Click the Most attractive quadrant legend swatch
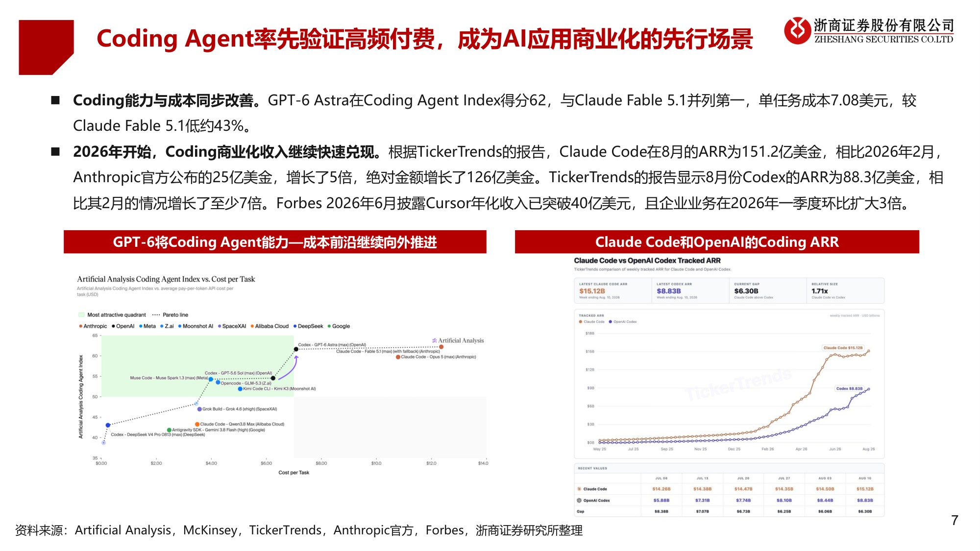Screen dimensions: 980x551 pyautogui.click(x=81, y=315)
